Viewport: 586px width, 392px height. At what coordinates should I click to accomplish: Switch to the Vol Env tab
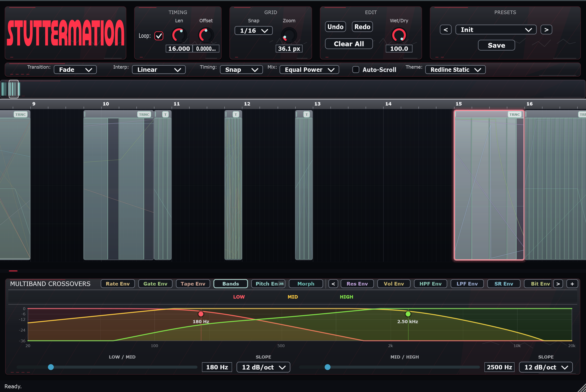pyautogui.click(x=394, y=284)
